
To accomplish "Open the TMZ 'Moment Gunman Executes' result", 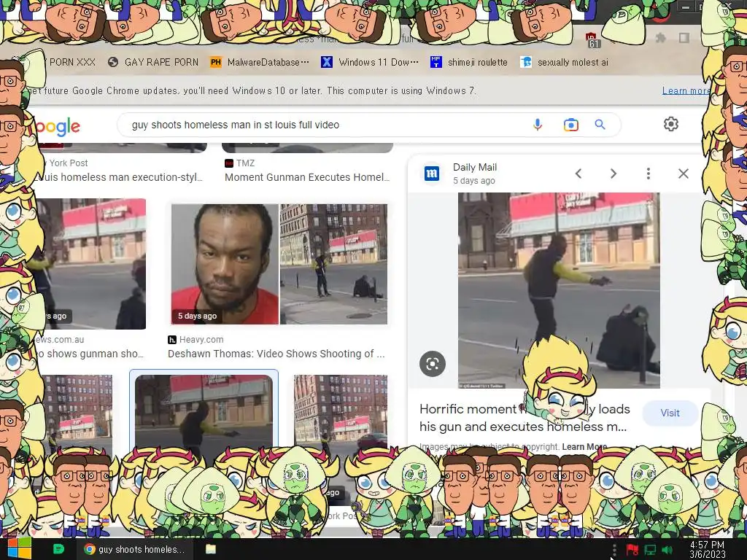I will point(307,177).
